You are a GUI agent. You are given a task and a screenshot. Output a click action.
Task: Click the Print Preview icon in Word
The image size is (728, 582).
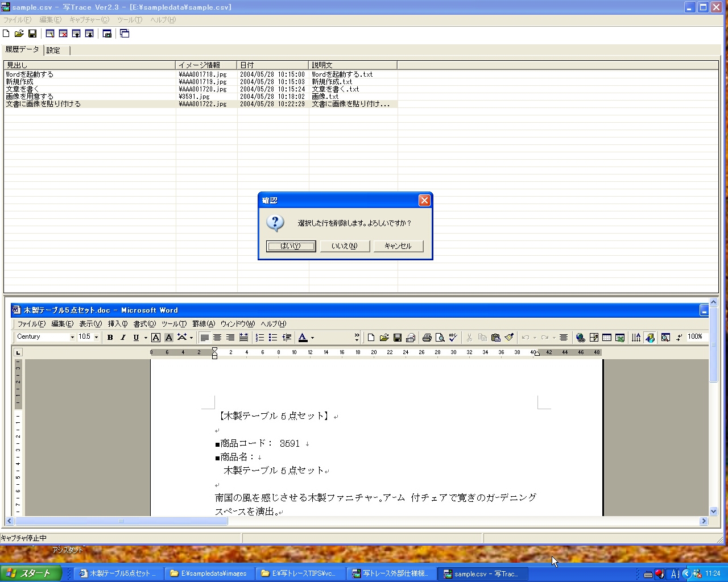(x=440, y=338)
